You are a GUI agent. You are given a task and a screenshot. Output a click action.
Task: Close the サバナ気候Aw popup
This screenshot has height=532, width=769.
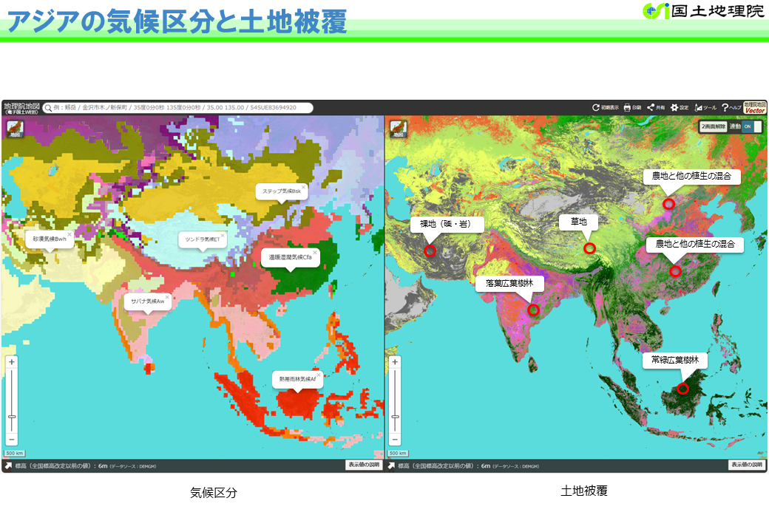pyautogui.click(x=167, y=297)
